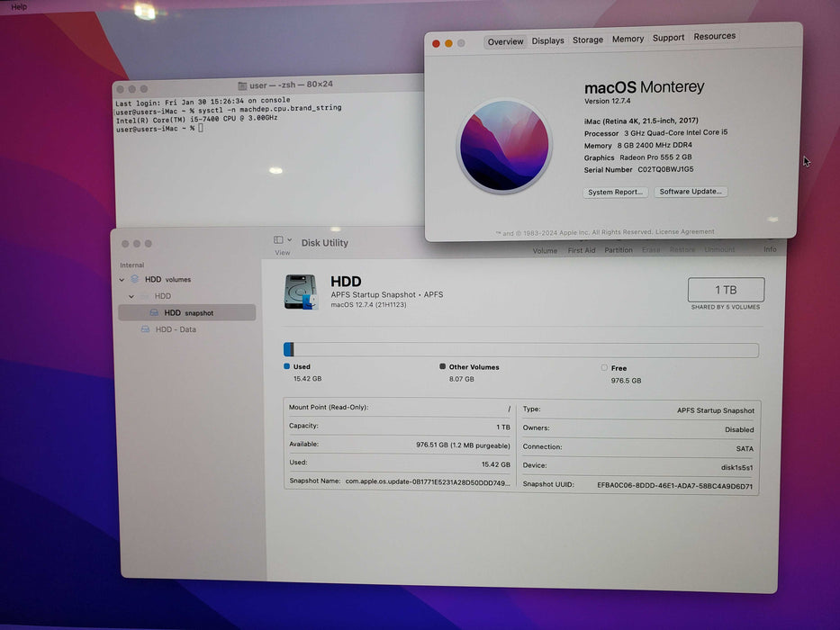Screen dimensions: 840x630
Task: Minimize the About This Mac window
Action: (448, 43)
